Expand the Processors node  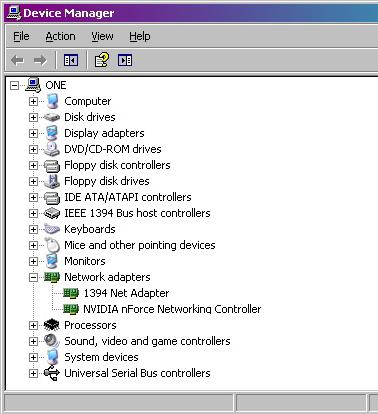pos(33,325)
